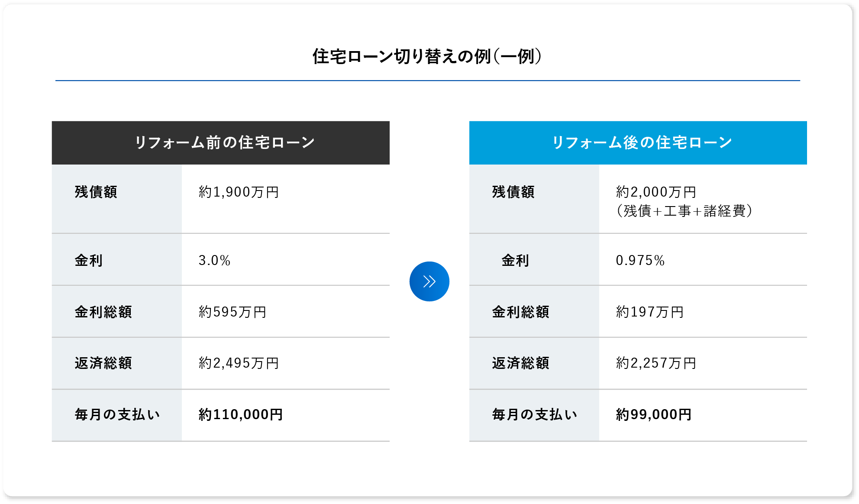Click the 0.975% interest rate value

(x=640, y=260)
